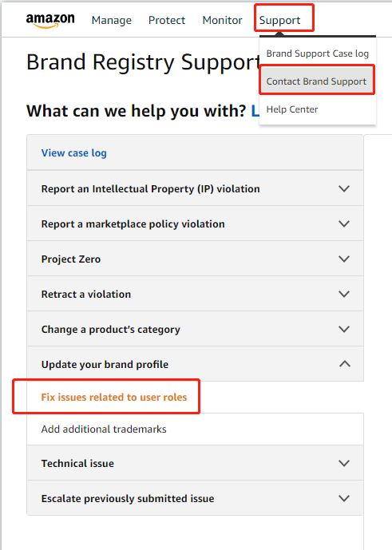Image resolution: width=392 pixels, height=550 pixels.
Task: Open the Manage menu
Action: click(112, 20)
